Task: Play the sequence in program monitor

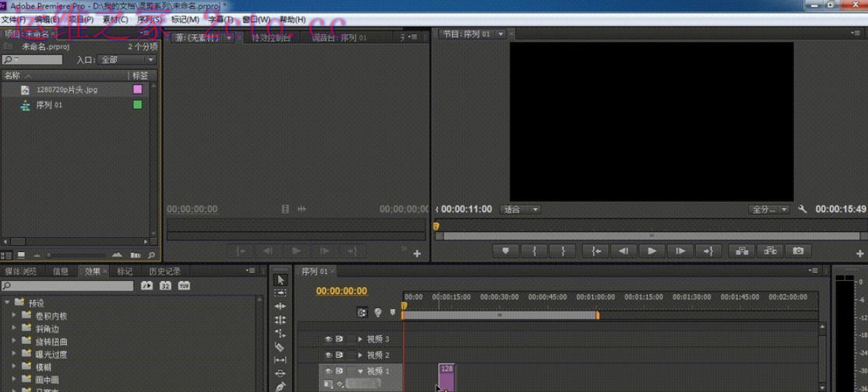Action: click(x=652, y=251)
